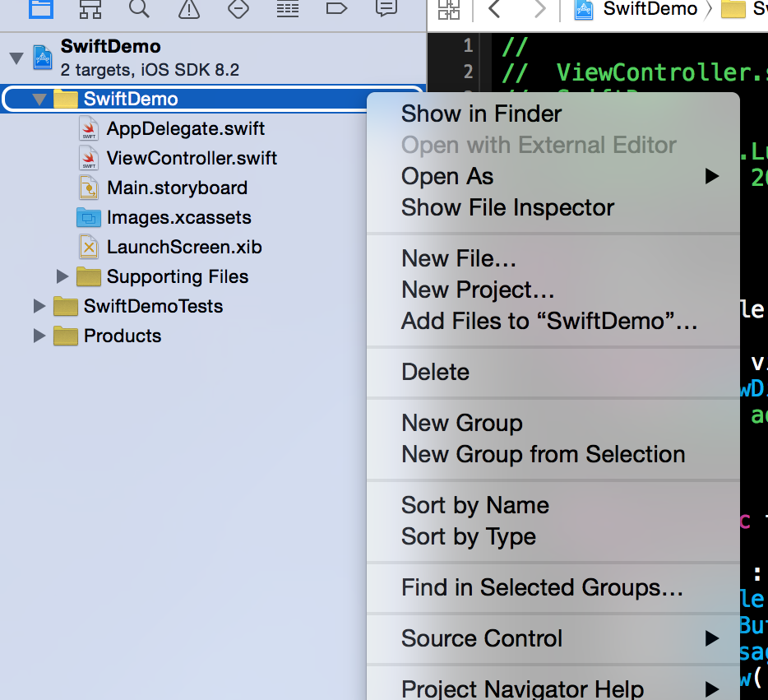
Task: Select Main.storyboard in the navigator
Action: tap(178, 188)
